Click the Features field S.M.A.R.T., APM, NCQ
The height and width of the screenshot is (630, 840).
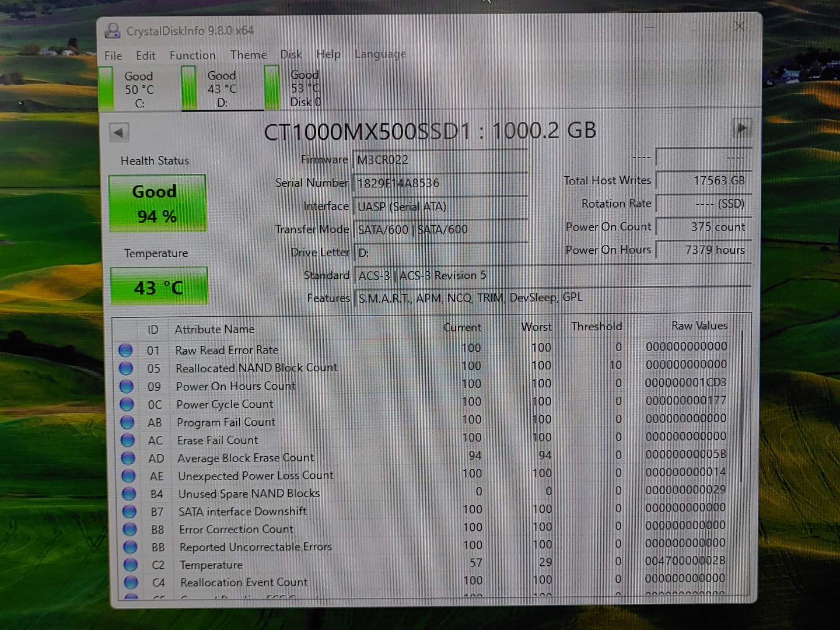point(553,297)
